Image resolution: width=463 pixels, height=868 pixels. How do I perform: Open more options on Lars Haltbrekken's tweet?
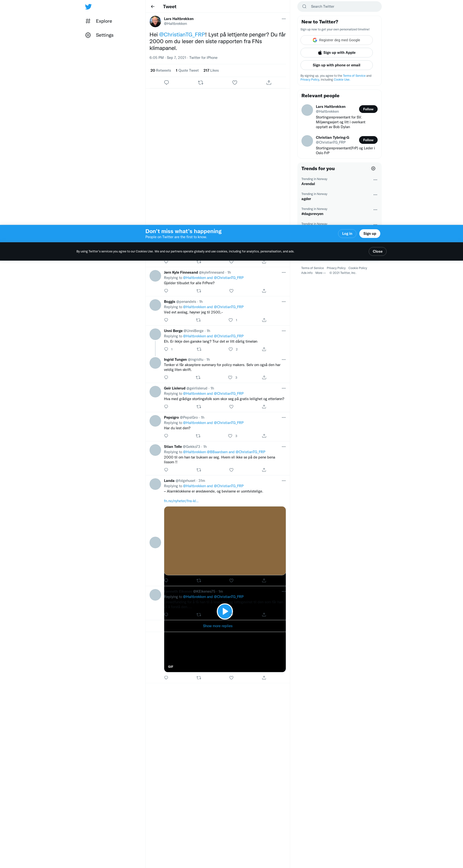[x=284, y=19]
